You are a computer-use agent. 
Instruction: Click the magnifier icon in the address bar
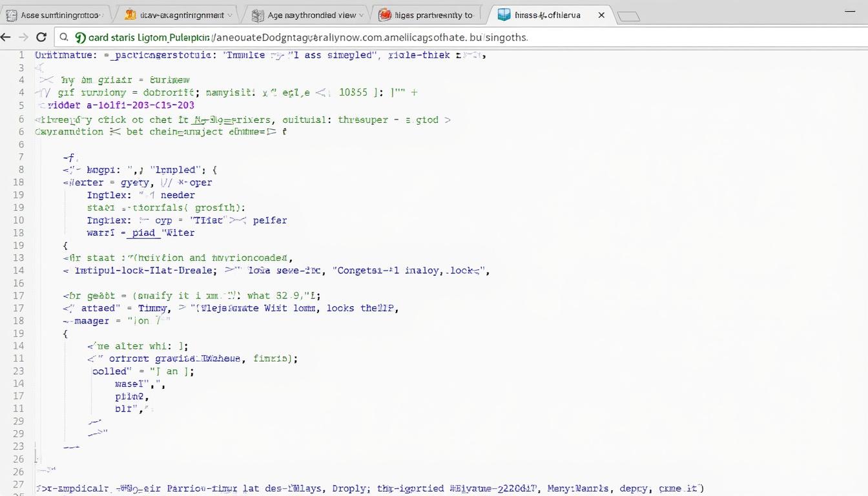tap(64, 37)
